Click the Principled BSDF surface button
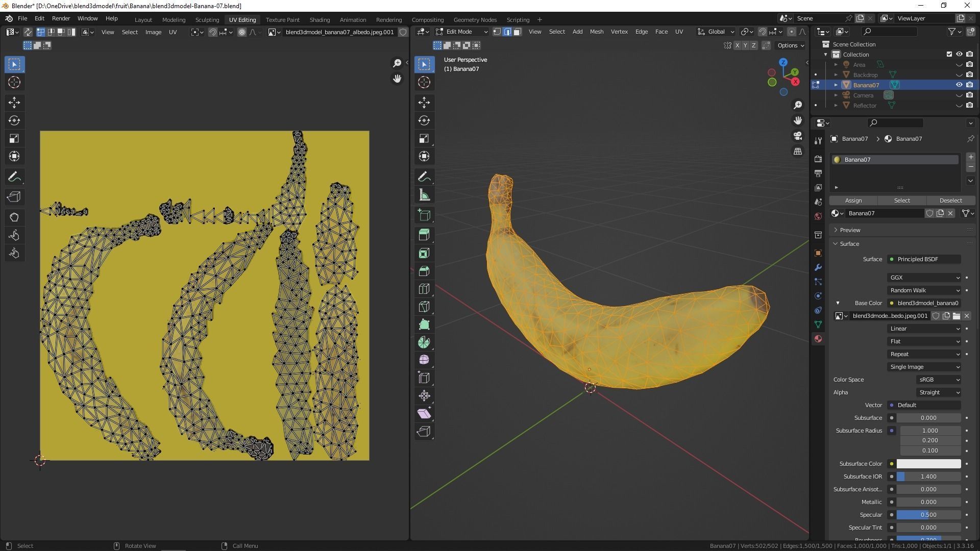Image resolution: width=980 pixels, height=551 pixels. [924, 259]
